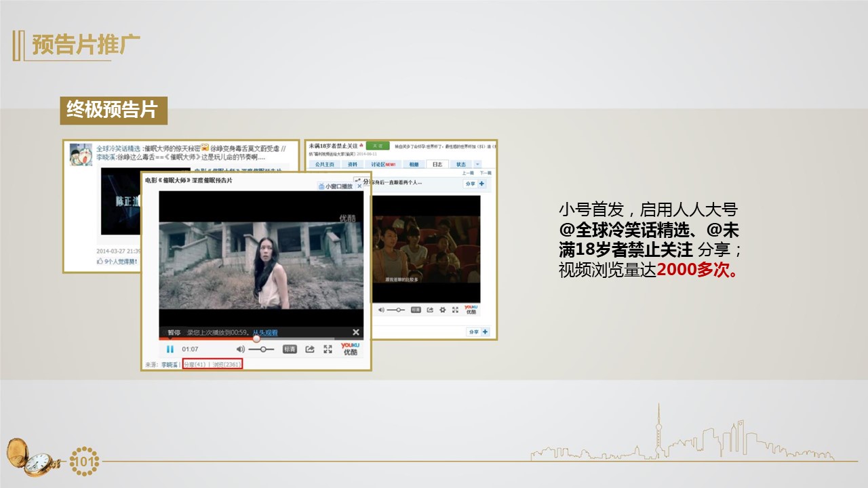
Task: Click share arrow icon in front player
Action: click(x=310, y=349)
